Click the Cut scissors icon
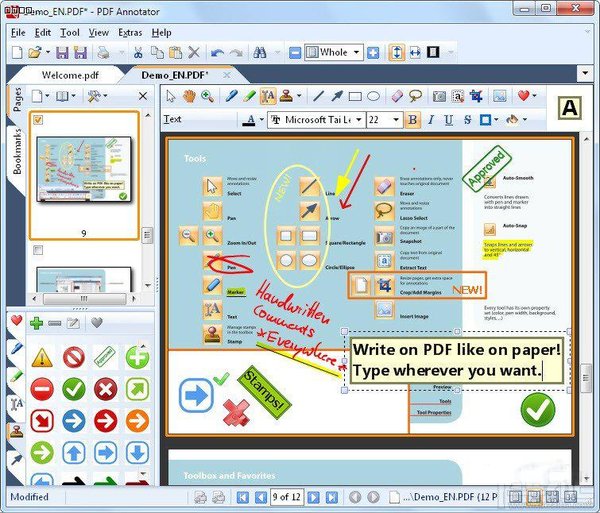600x513 pixels. tap(138, 52)
